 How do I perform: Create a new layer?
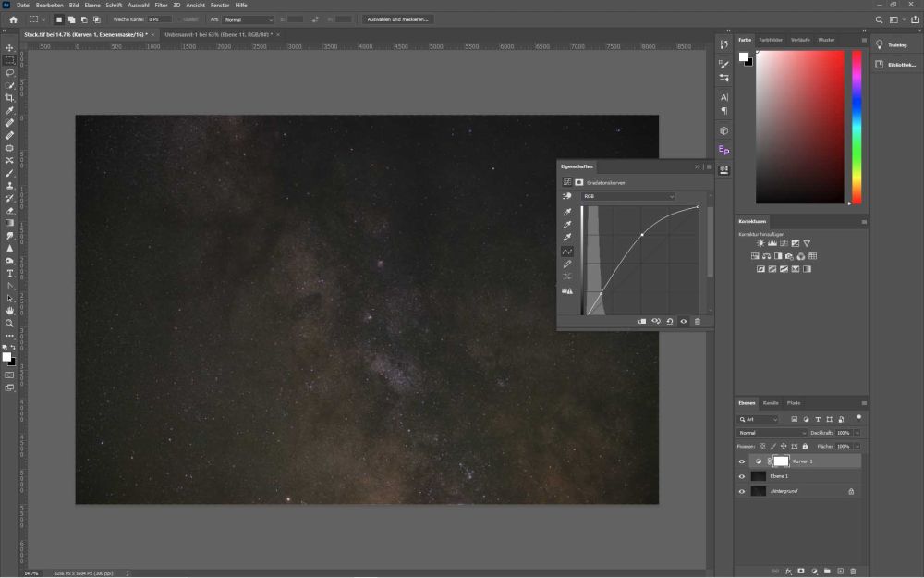click(840, 571)
